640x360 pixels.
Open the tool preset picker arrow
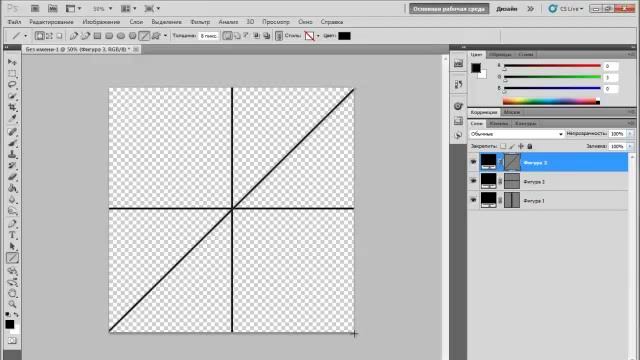coord(25,36)
